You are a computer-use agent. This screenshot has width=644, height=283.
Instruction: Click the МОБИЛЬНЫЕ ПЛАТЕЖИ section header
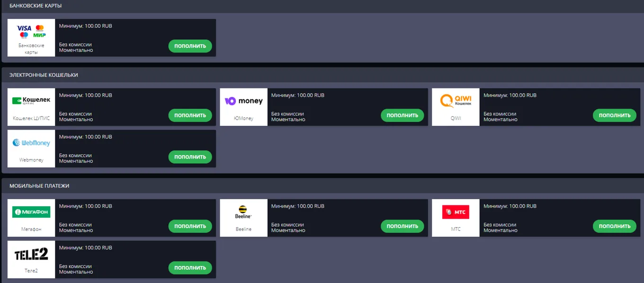pyautogui.click(x=39, y=186)
